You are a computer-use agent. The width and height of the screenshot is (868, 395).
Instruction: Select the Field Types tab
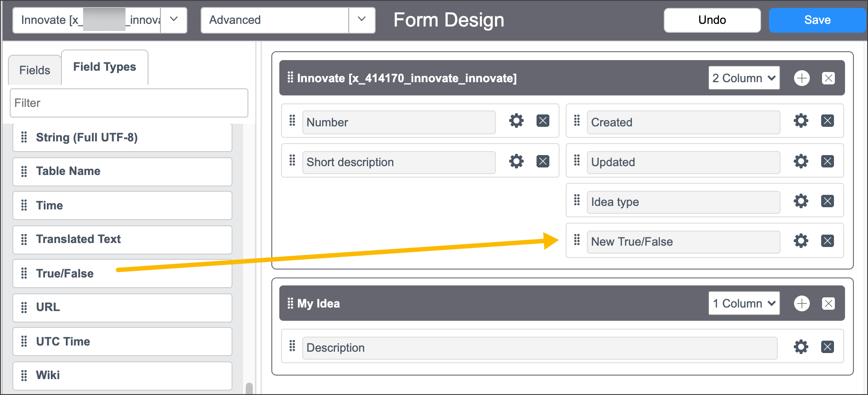[x=105, y=67]
